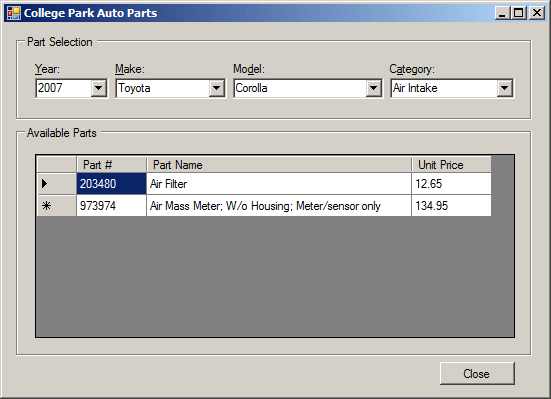The image size is (551, 399).
Task: Click the grid's top-left select-all header cell
Action: tap(57, 165)
